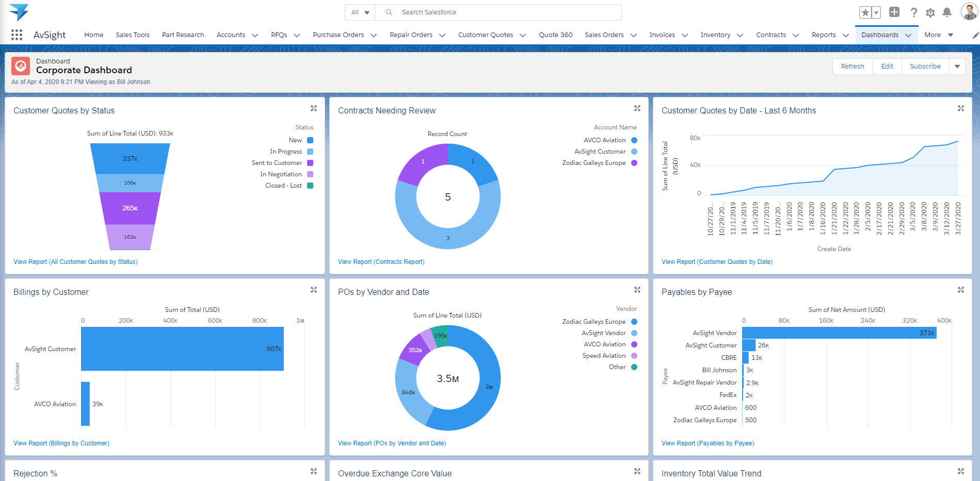Screen dimensions: 980x481
Task: Open the App Launcher waffle icon
Action: tap(17, 35)
